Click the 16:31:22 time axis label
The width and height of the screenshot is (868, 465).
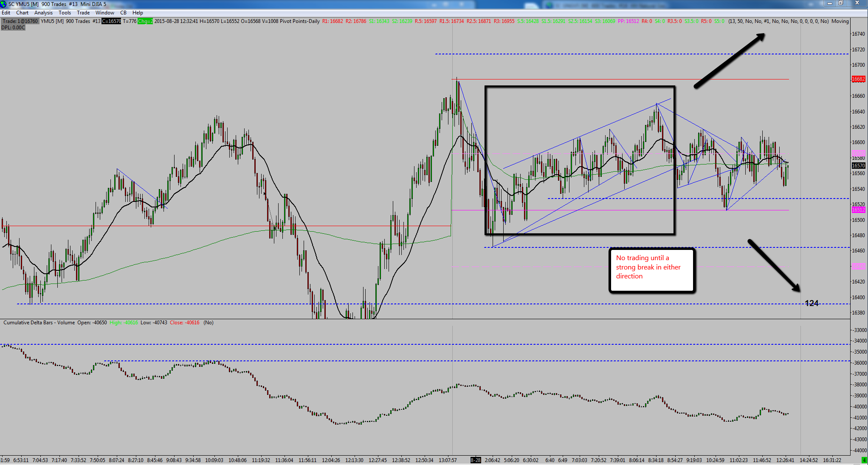[x=832, y=460]
